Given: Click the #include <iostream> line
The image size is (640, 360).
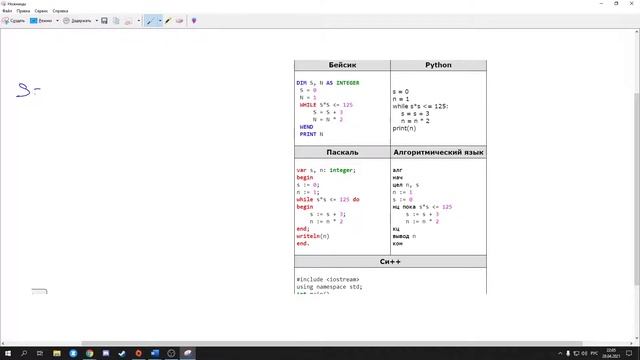Looking at the screenshot, I should coord(328,280).
